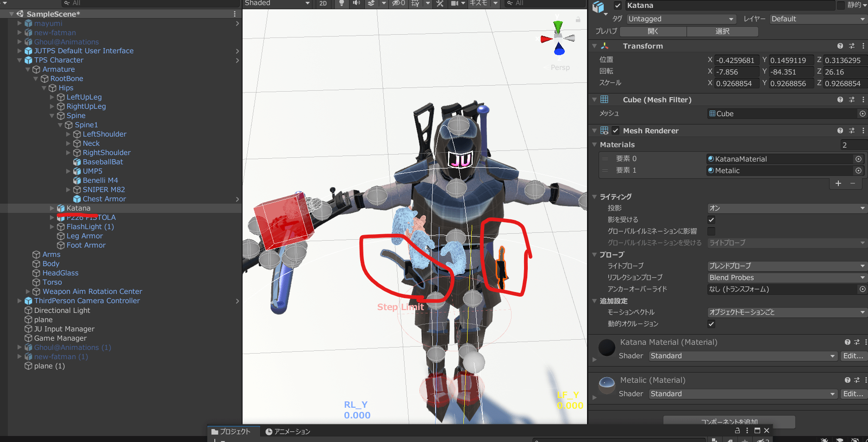This screenshot has width=868, height=442.
Task: Switch to the アニメーション tab
Action: 287,431
